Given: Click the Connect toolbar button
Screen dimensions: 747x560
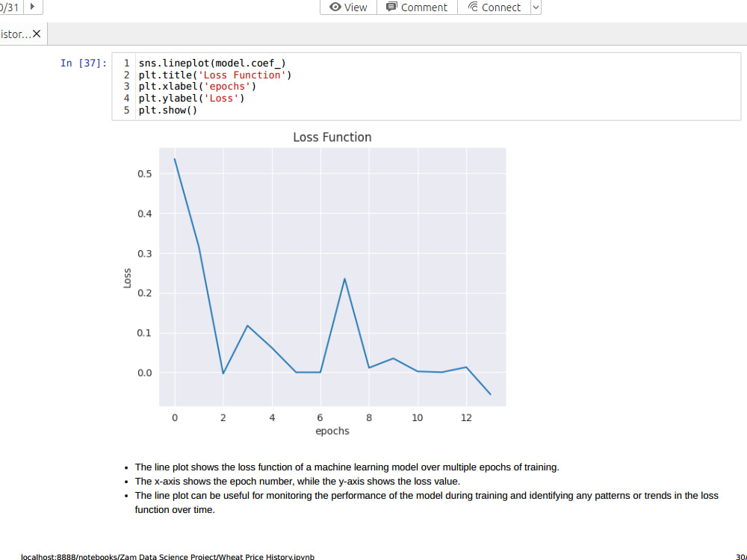Looking at the screenshot, I should 495,7.
